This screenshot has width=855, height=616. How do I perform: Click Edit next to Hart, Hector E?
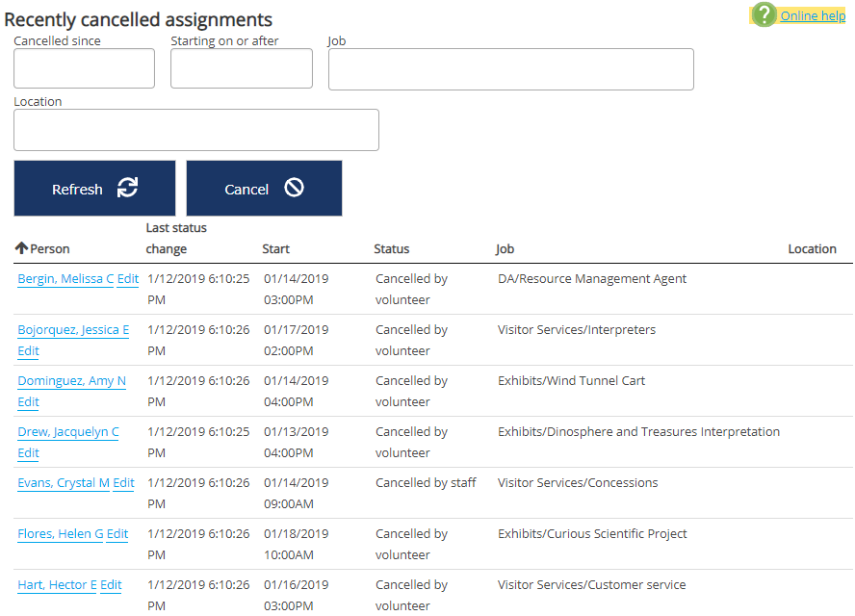click(x=111, y=585)
